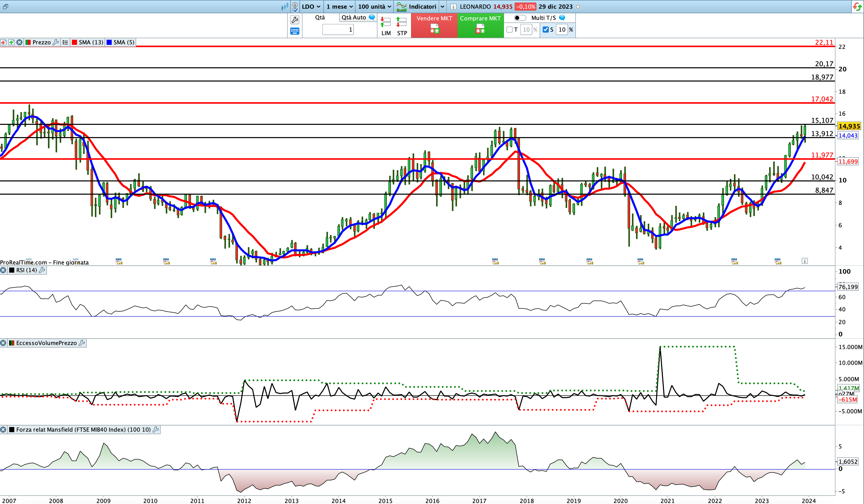The image size is (864, 504).
Task: Focus the quantity input field showing 1
Action: coord(338,30)
